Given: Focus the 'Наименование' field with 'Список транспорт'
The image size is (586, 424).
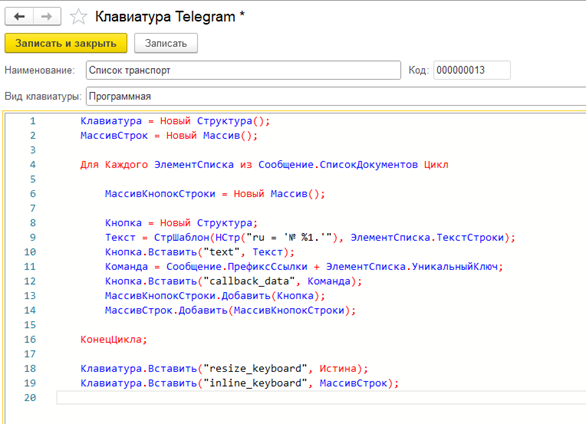Looking at the screenshot, I should click(243, 70).
